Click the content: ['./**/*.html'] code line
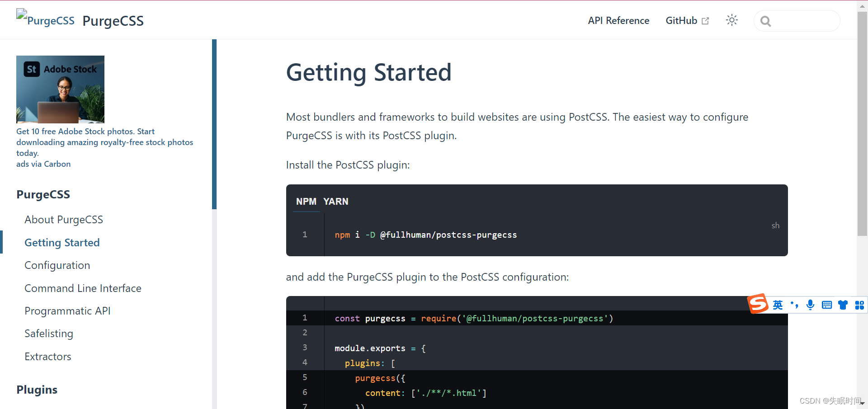The width and height of the screenshot is (868, 409). [426, 393]
